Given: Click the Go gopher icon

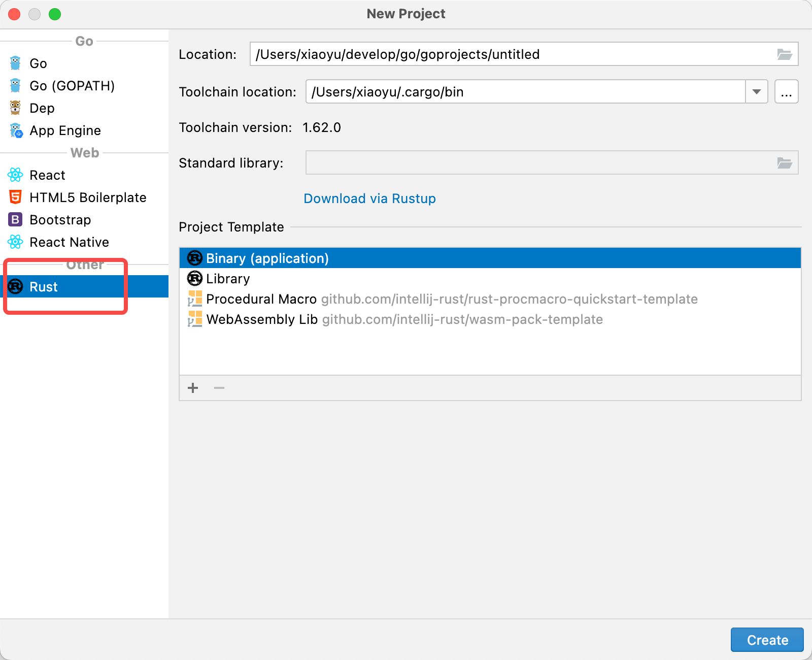Looking at the screenshot, I should coord(15,63).
